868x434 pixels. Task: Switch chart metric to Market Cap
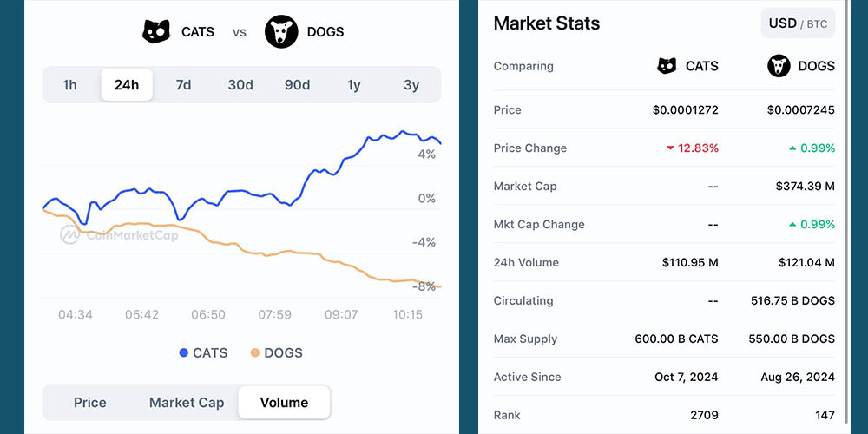click(187, 403)
